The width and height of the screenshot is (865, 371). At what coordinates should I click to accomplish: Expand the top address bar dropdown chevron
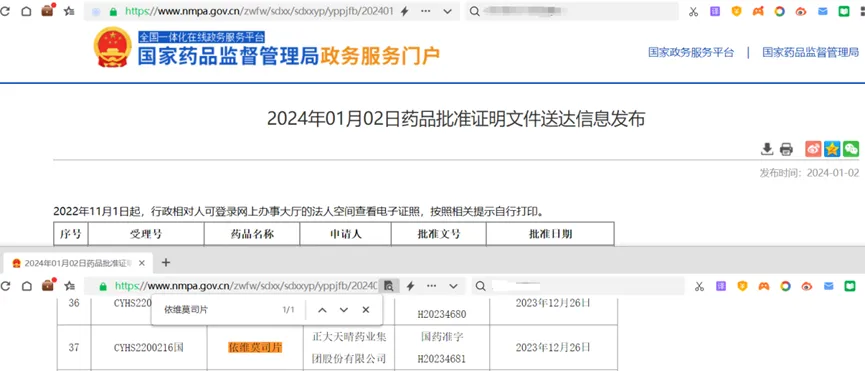click(447, 12)
